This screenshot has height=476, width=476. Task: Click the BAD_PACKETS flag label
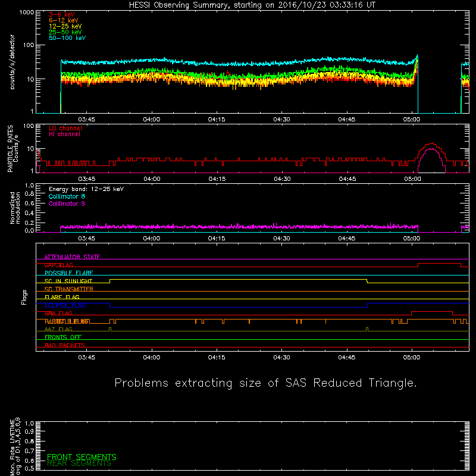[65, 346]
